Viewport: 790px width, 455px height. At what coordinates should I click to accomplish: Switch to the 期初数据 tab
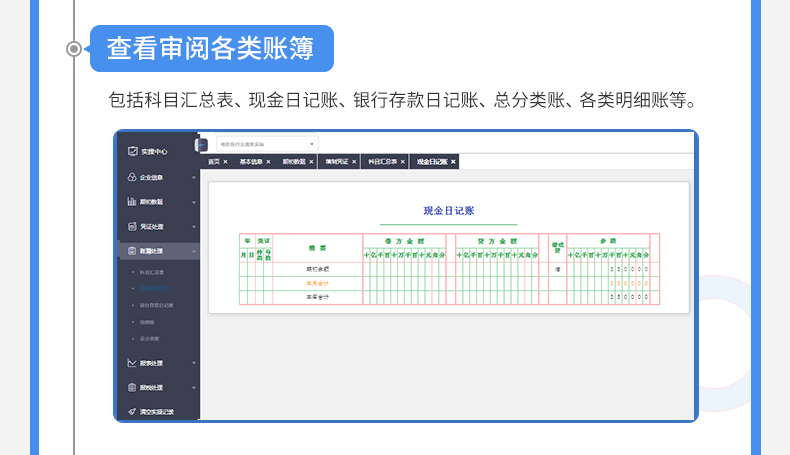pos(294,162)
